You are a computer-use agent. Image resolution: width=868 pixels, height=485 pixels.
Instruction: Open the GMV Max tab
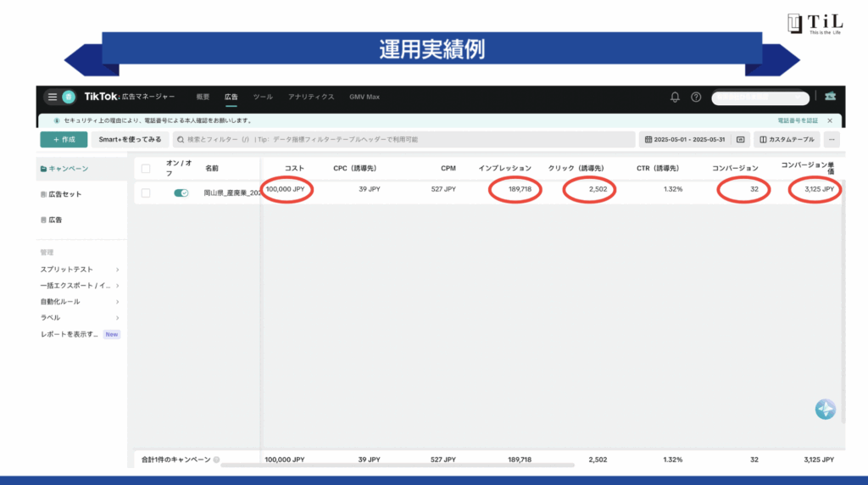364,98
